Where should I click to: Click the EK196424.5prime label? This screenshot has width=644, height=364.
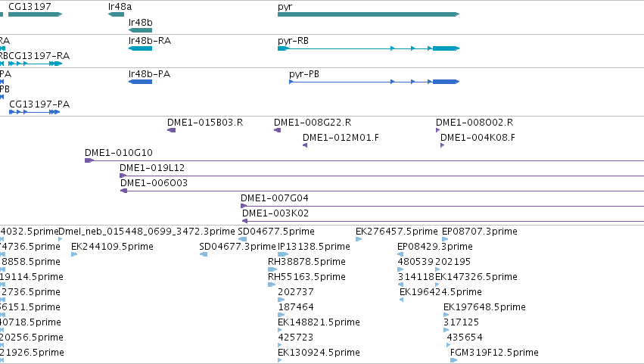tap(440, 293)
